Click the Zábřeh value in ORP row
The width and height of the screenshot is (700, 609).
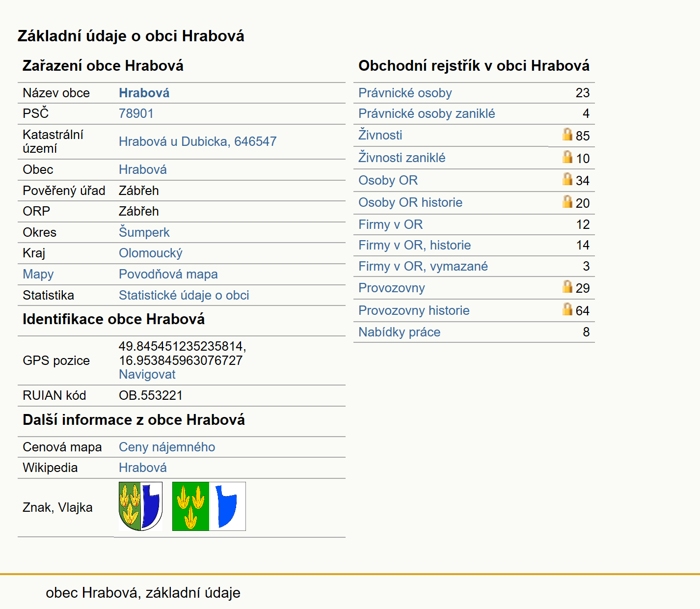point(139,211)
